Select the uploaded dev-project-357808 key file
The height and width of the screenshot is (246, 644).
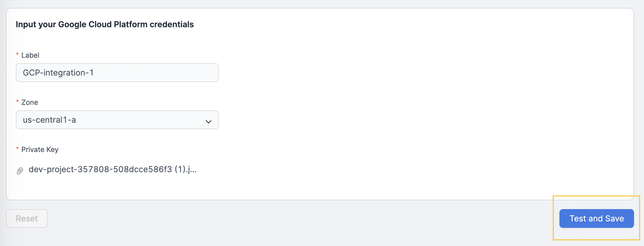pos(112,169)
